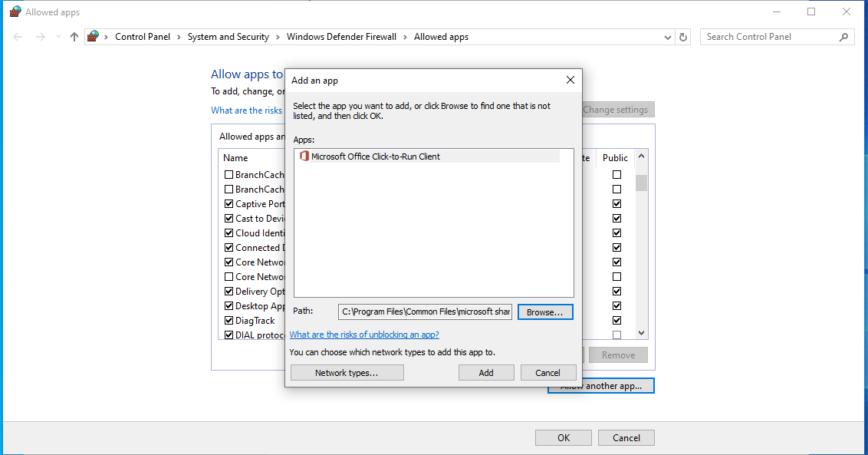Open Windows Defender Firewall breadcrumb

click(341, 37)
